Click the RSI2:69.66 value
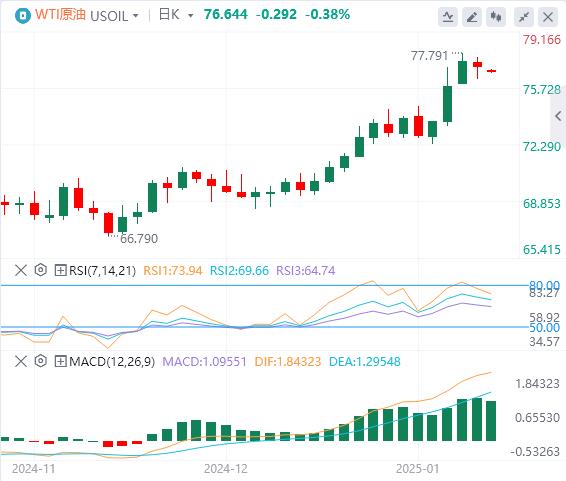 coord(239,271)
